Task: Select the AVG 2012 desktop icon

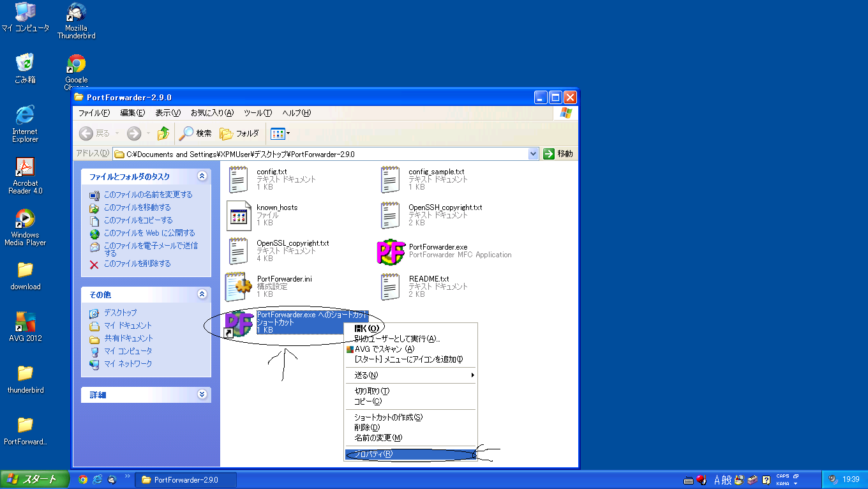Action: (25, 322)
